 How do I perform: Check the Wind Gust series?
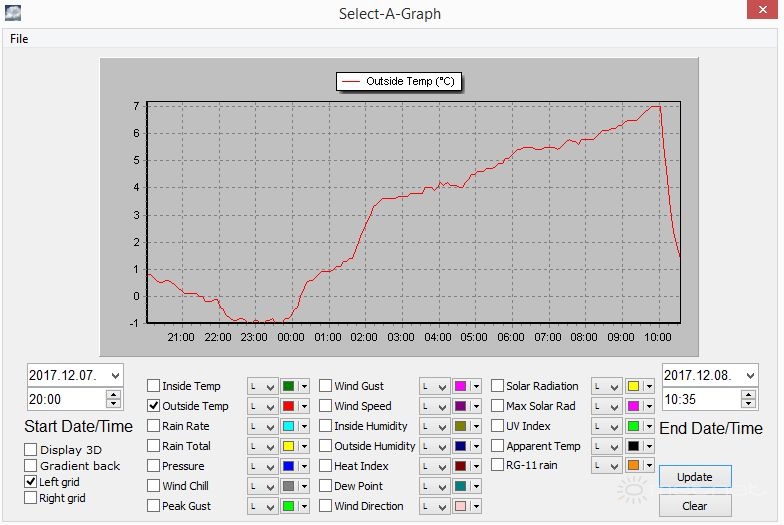point(326,386)
